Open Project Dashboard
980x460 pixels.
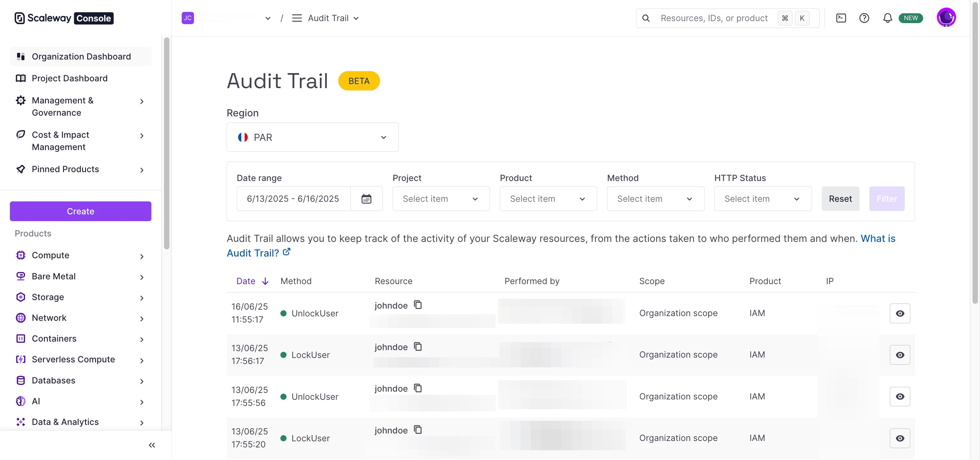point(81,78)
